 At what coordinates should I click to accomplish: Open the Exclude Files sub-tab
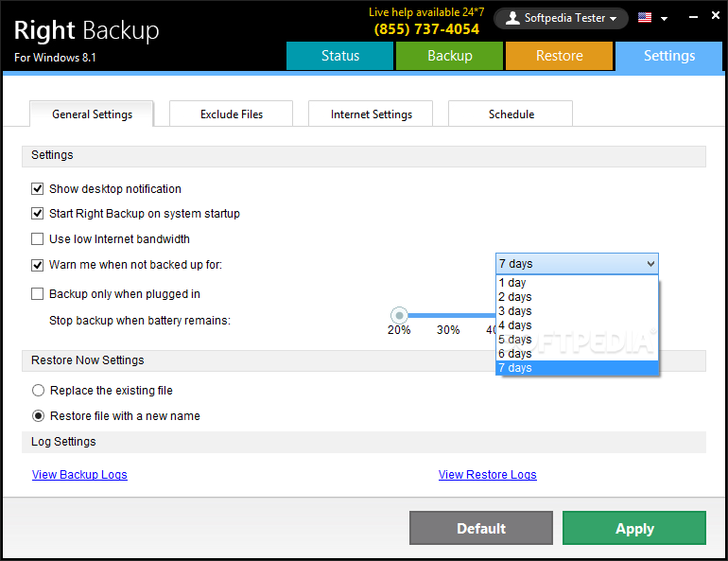(232, 114)
